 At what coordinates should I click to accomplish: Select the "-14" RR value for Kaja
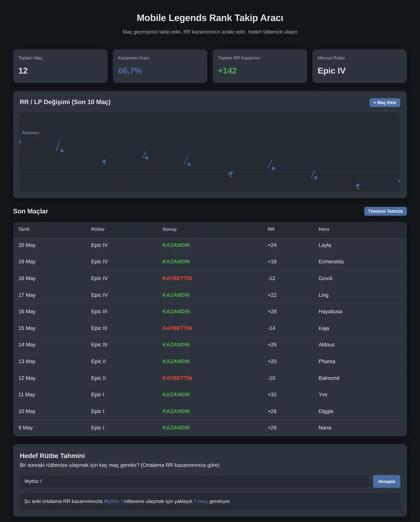[x=271, y=328]
